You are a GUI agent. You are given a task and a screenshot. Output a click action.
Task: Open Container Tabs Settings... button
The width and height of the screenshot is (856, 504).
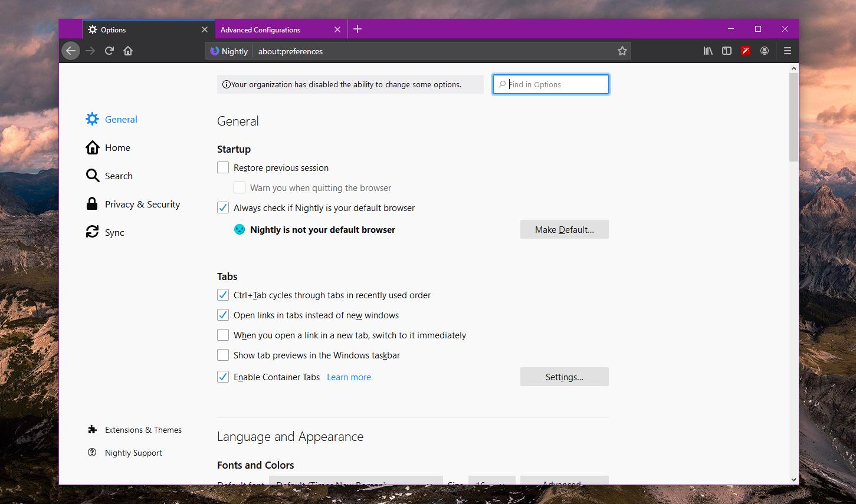[x=565, y=377]
